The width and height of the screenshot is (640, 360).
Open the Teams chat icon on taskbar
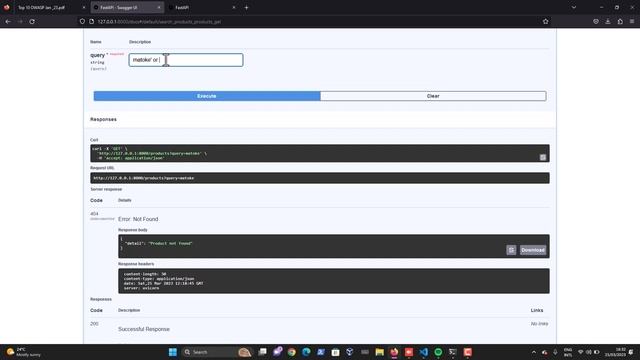click(278, 351)
